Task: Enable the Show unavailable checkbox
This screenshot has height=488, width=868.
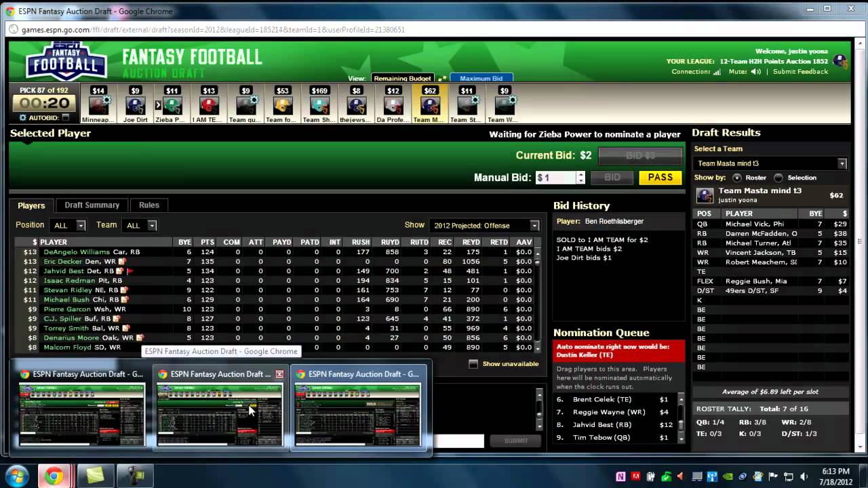Action: [x=473, y=364]
